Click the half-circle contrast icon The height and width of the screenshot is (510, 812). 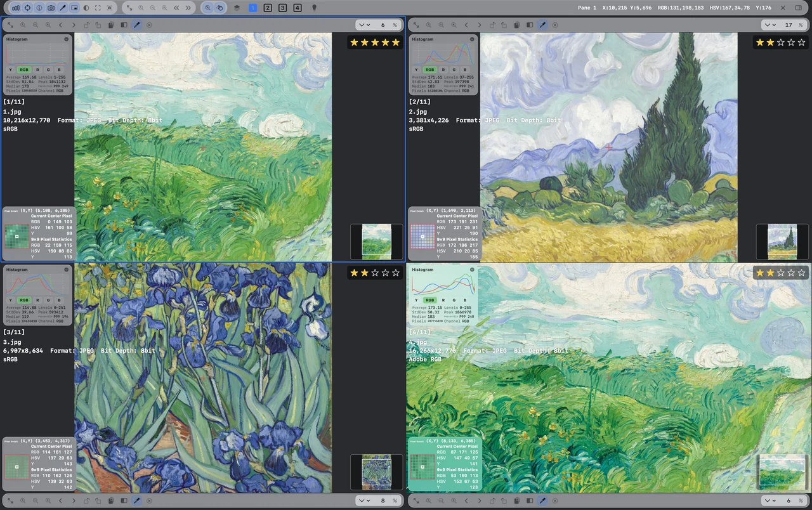[86, 8]
